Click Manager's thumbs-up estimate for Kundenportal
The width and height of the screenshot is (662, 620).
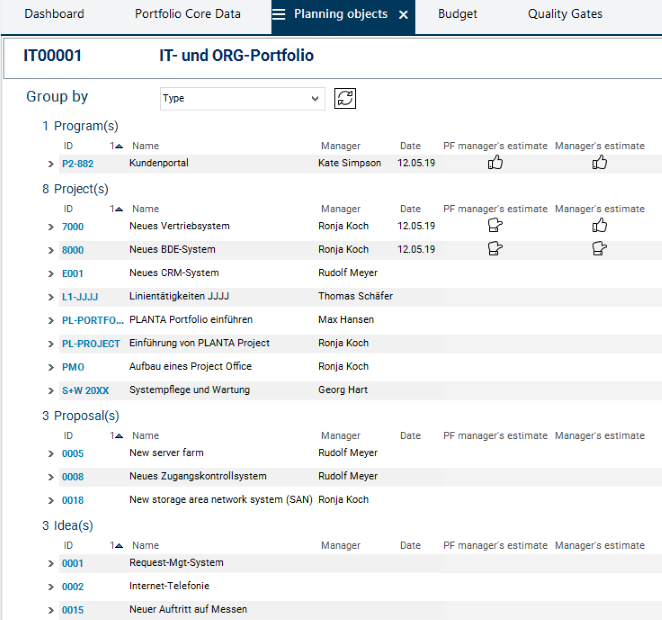600,163
